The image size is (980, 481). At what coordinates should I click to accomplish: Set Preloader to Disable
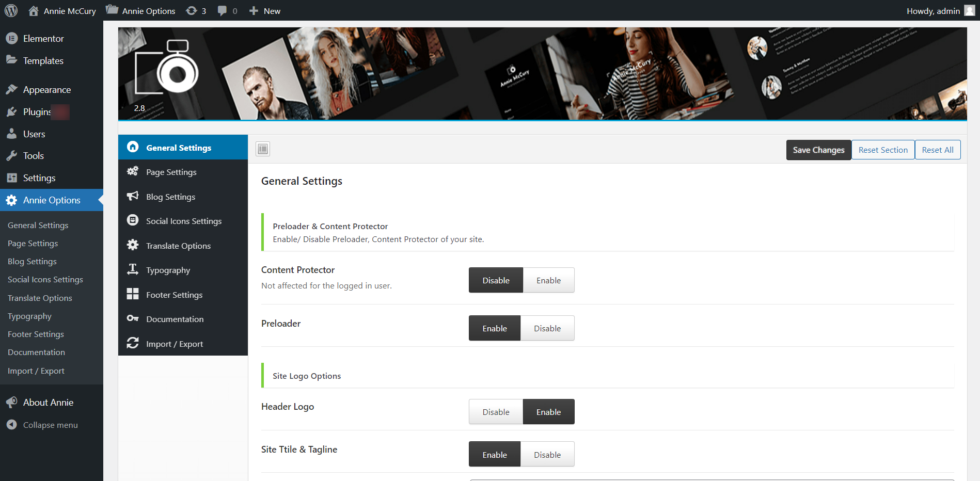[547, 328]
